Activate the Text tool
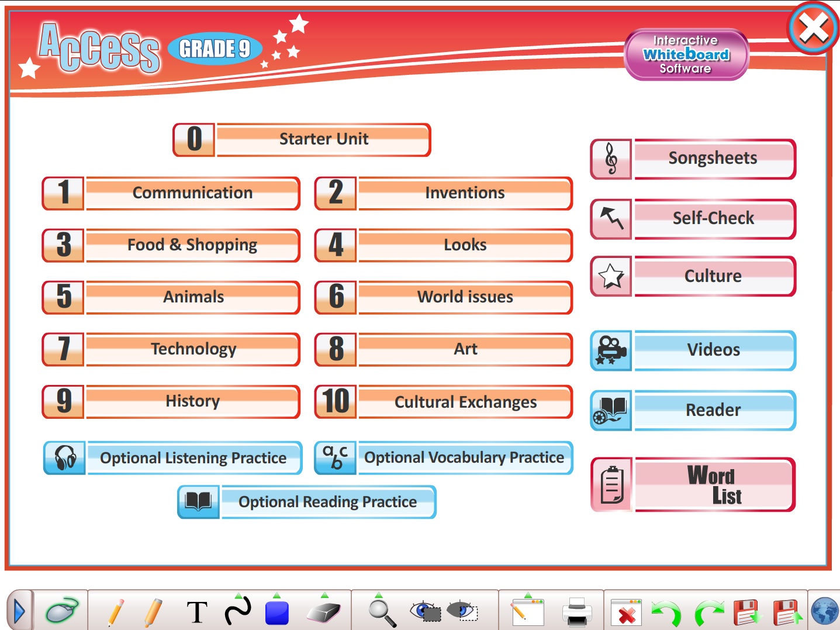 [x=198, y=611]
